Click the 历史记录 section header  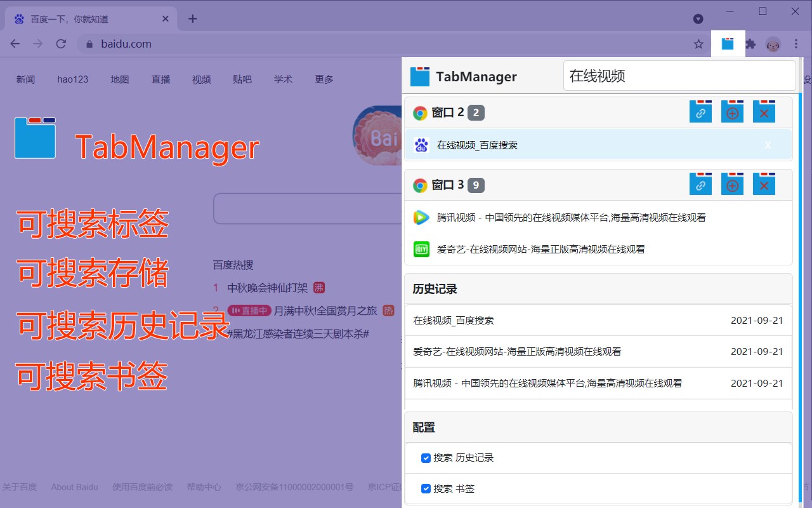pyautogui.click(x=598, y=289)
